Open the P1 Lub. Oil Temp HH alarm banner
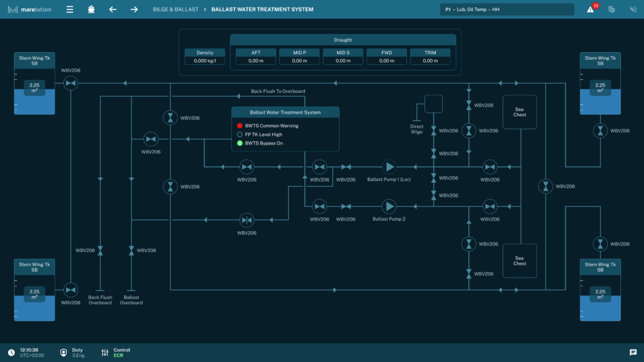This screenshot has height=362, width=644. 507,9
